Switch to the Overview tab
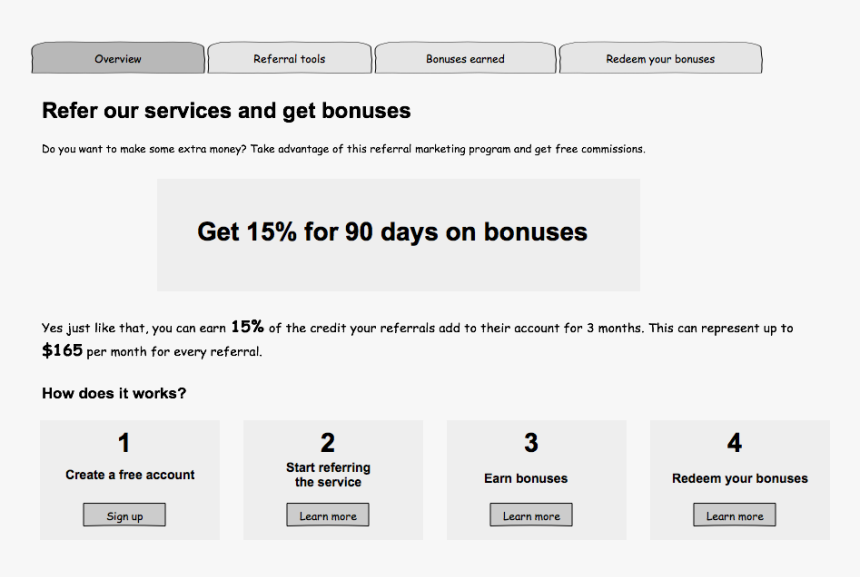860x577 pixels. click(x=118, y=59)
